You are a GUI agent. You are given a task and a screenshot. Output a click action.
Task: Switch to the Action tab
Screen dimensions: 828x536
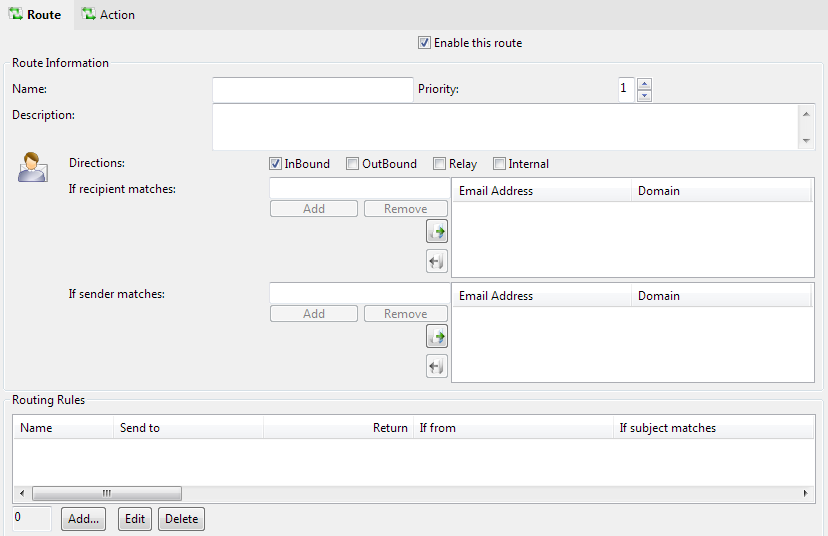coord(108,15)
